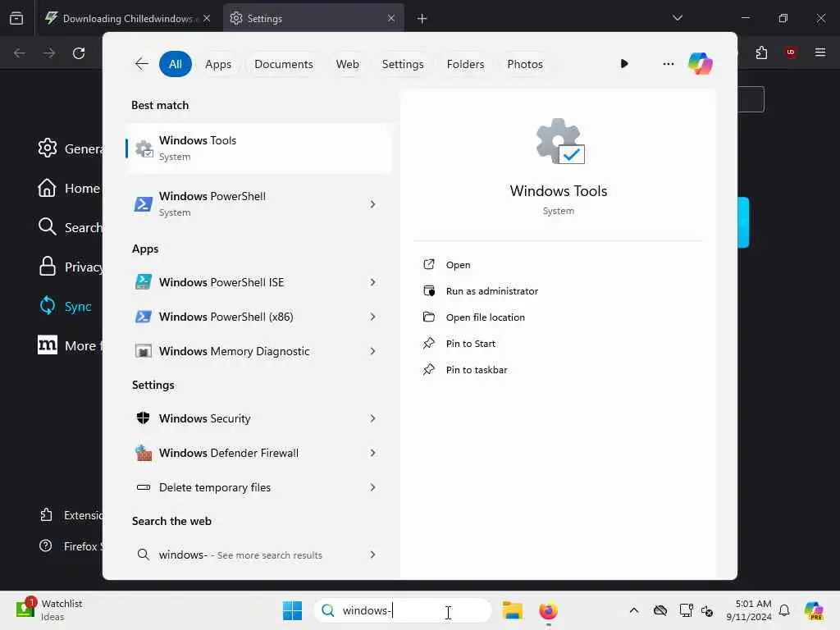Image resolution: width=840 pixels, height=630 pixels.
Task: Choose Run as administrator
Action: [x=492, y=291]
